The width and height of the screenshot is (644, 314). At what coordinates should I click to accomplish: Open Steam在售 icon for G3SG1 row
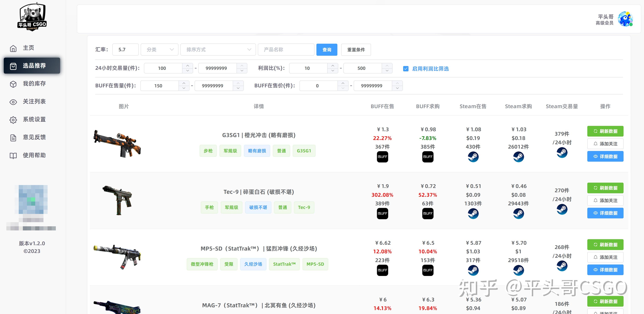(473, 157)
